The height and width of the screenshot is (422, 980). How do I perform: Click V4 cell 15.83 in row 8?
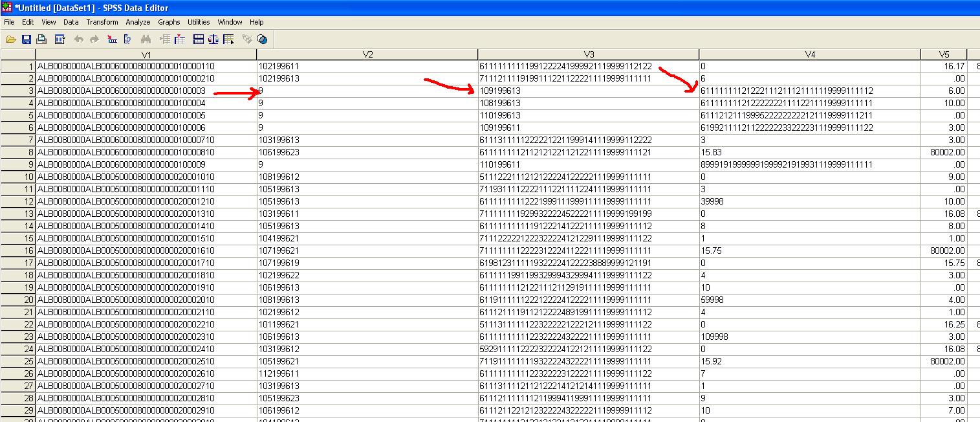tap(810, 153)
